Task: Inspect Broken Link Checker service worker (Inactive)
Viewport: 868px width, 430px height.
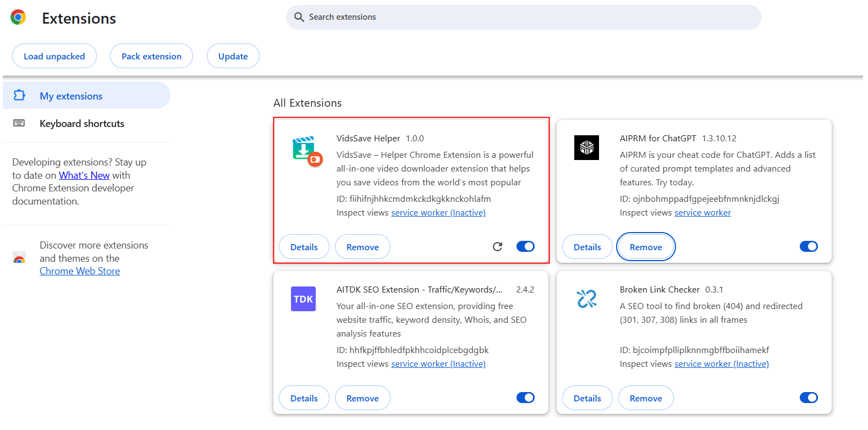Action: point(722,364)
